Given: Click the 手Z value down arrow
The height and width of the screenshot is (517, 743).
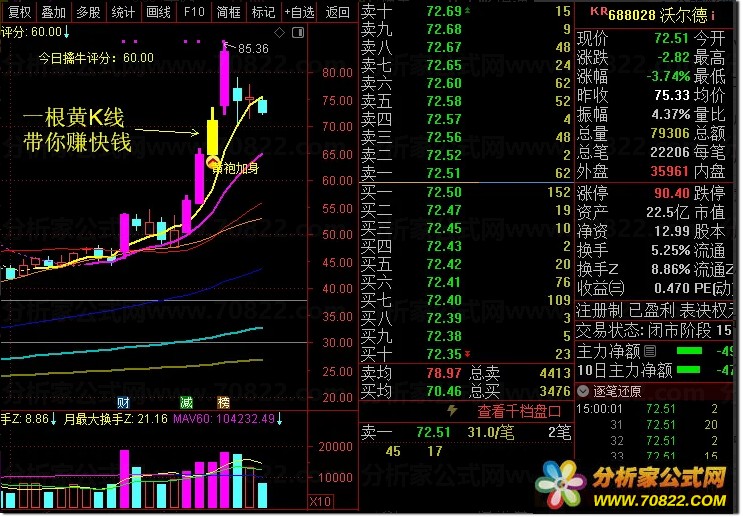Looking at the screenshot, I should click(x=54, y=419).
